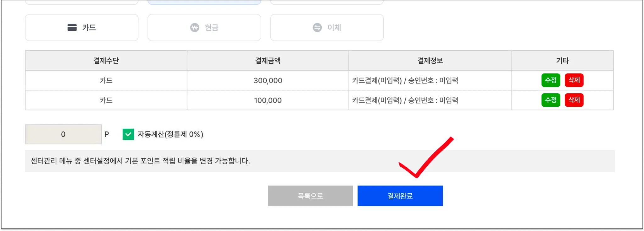The height and width of the screenshot is (231, 644).
Task: Click the 결제수단 column header
Action: tap(106, 61)
